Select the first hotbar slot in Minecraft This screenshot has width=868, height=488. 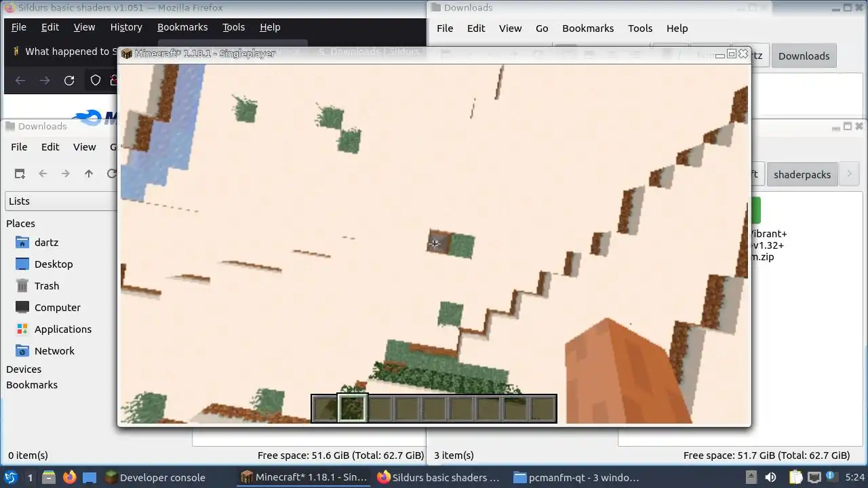[325, 409]
